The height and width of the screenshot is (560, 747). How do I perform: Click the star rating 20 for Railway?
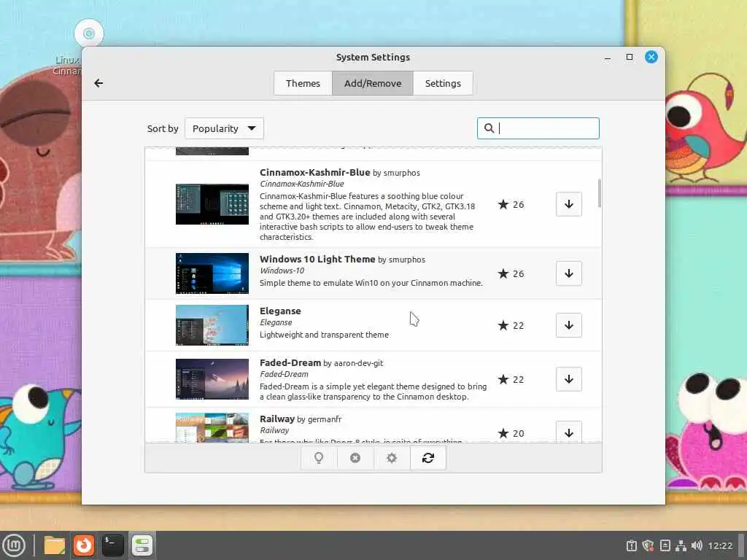pos(511,433)
